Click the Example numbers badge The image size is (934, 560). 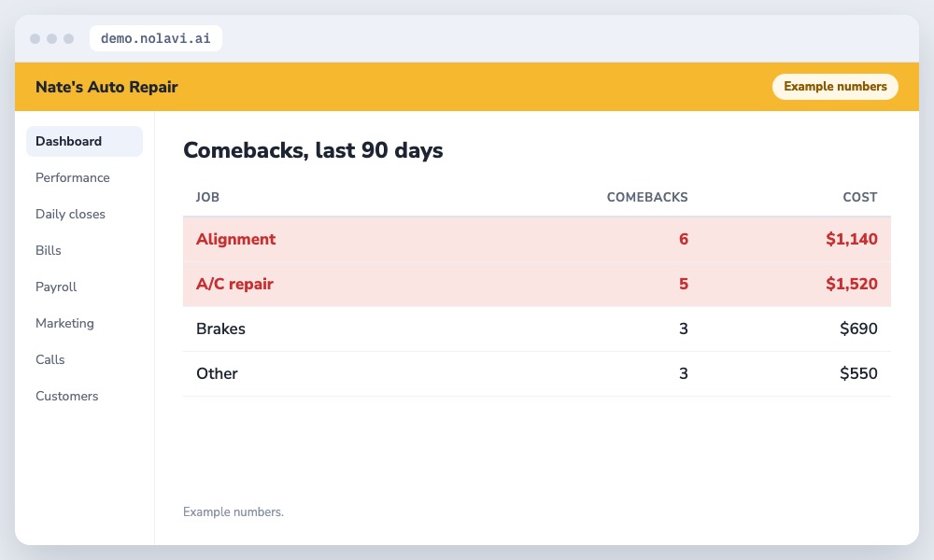pyautogui.click(x=835, y=86)
